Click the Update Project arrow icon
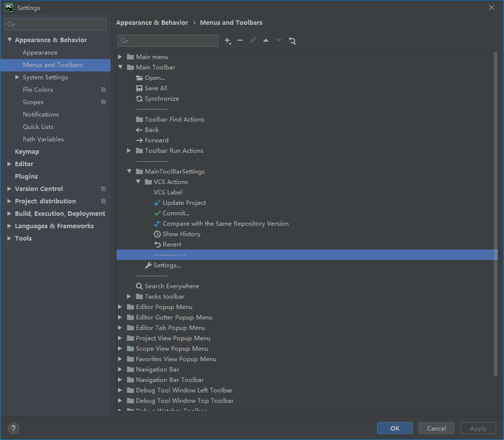 point(157,203)
